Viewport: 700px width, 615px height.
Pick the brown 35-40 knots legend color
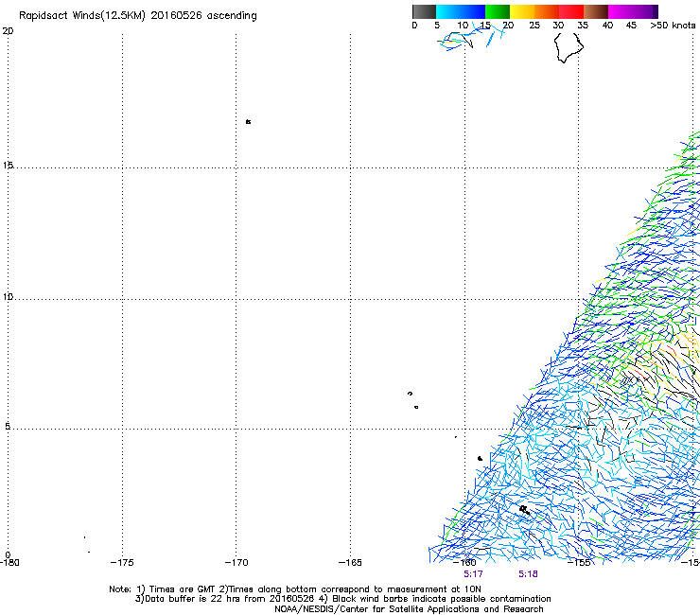[596, 11]
